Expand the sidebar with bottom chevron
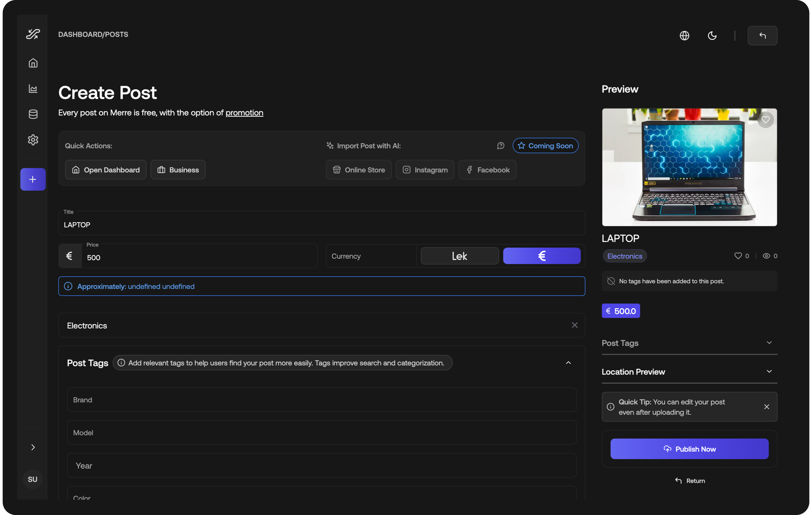The image size is (812, 515). 33,447
